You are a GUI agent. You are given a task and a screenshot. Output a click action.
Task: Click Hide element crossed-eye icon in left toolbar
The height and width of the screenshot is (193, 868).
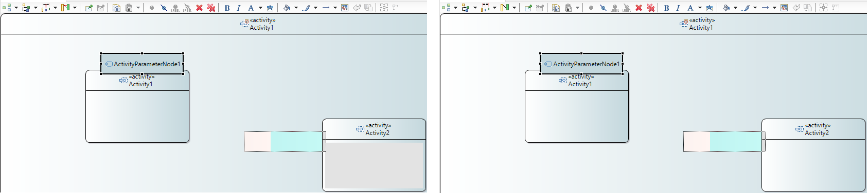point(164,8)
